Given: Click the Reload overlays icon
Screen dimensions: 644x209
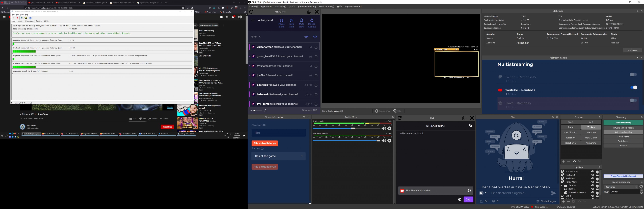Looking at the screenshot, I should [311, 20].
